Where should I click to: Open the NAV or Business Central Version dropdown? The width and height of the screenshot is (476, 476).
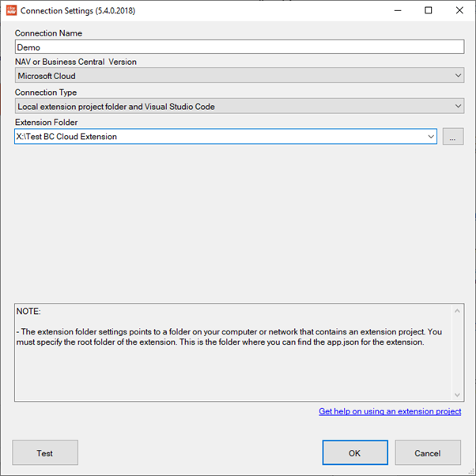pos(240,76)
